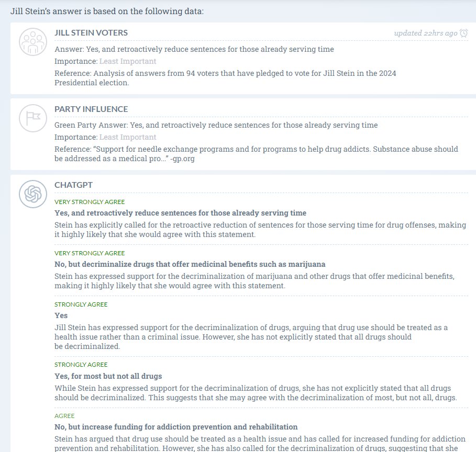Screen dimensions: 476x452
Task: Click the PARTY INFLUENCE heading
Action: pyautogui.click(x=91, y=109)
